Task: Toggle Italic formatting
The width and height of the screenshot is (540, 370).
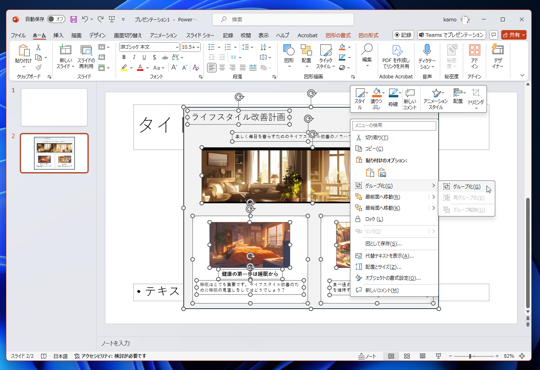Action: (134, 57)
